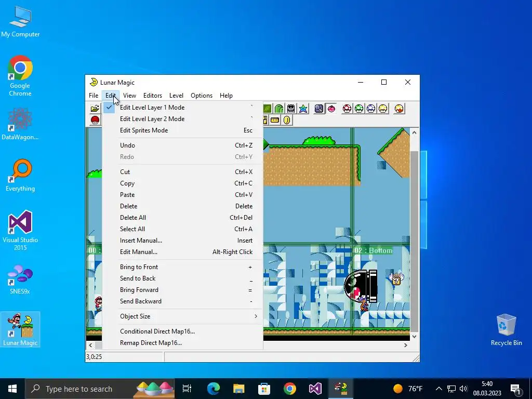This screenshot has height=399, width=532.
Task: Open the File menu
Action: (94, 96)
